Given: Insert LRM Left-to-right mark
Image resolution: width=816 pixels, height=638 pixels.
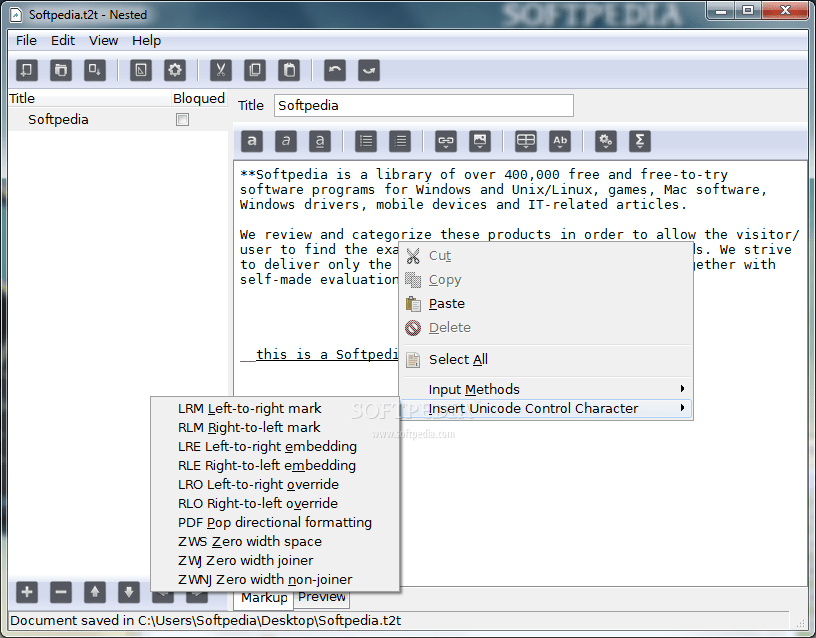Looking at the screenshot, I should click(x=275, y=409).
